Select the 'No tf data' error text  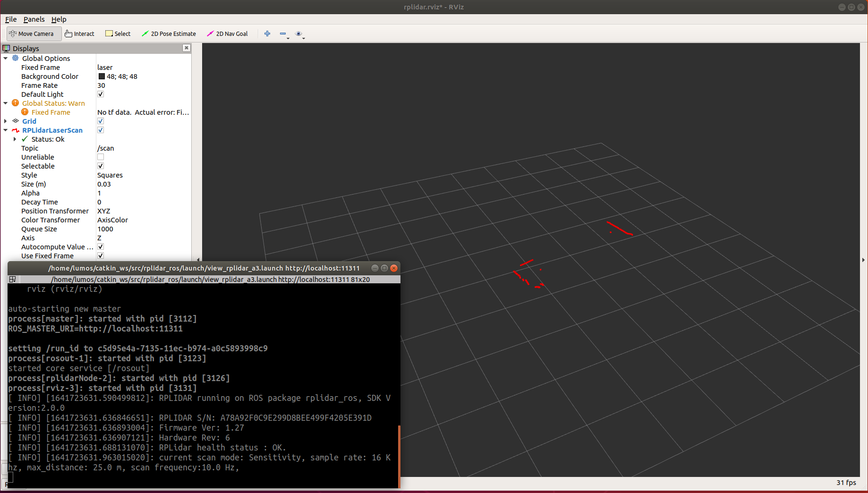coord(143,112)
